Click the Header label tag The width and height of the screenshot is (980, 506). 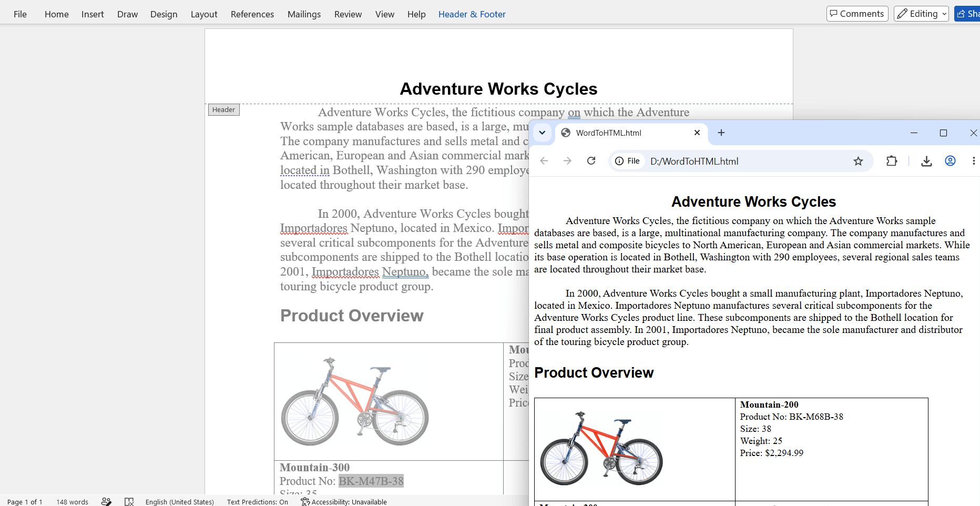(x=223, y=109)
